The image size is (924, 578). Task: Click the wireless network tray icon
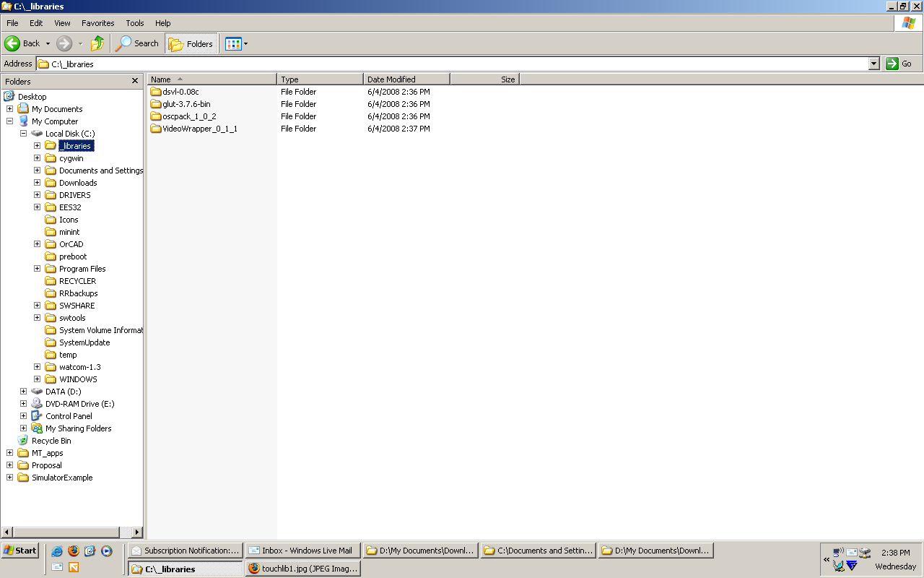(x=838, y=553)
